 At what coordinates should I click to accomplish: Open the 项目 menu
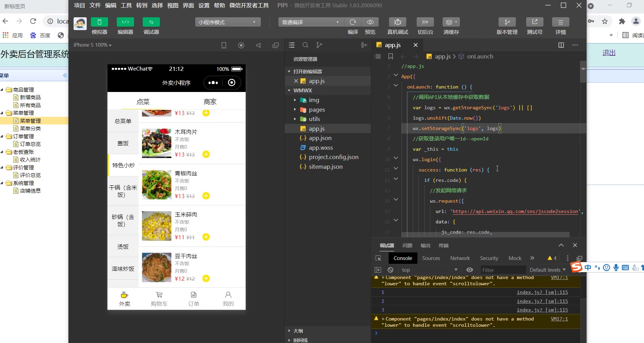[79, 5]
